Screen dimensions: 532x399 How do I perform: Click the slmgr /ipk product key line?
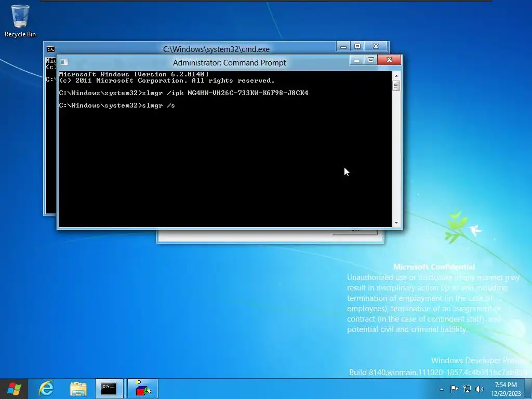(183, 93)
